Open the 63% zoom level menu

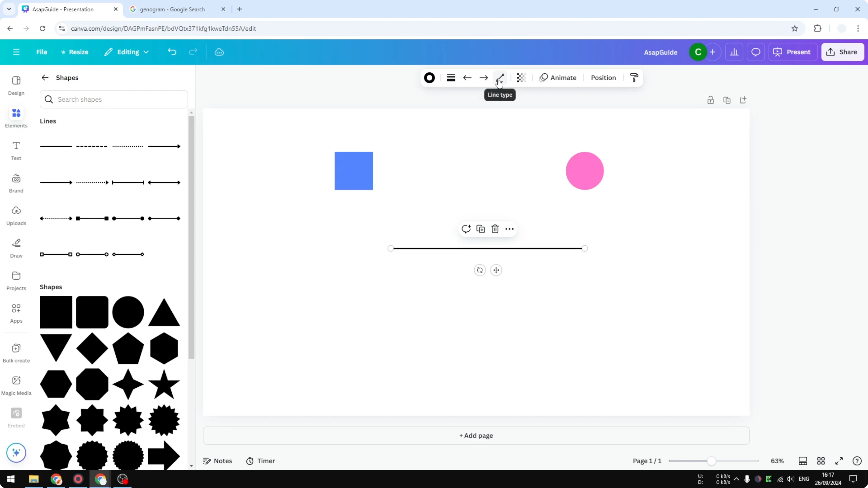(777, 461)
